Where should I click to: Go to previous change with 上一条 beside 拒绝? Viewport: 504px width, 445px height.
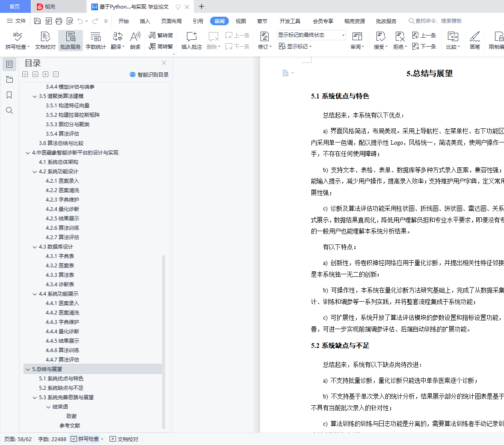pyautogui.click(x=424, y=36)
